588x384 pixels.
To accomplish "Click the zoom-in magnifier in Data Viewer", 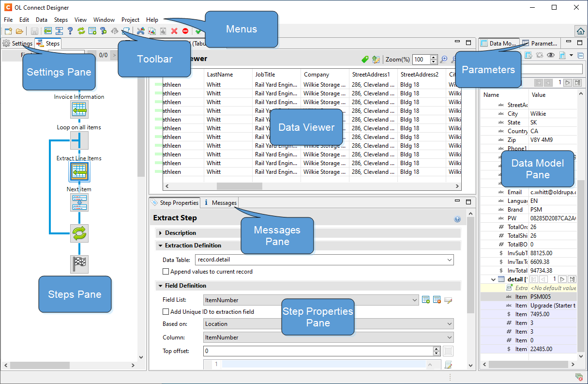I will [x=444, y=59].
